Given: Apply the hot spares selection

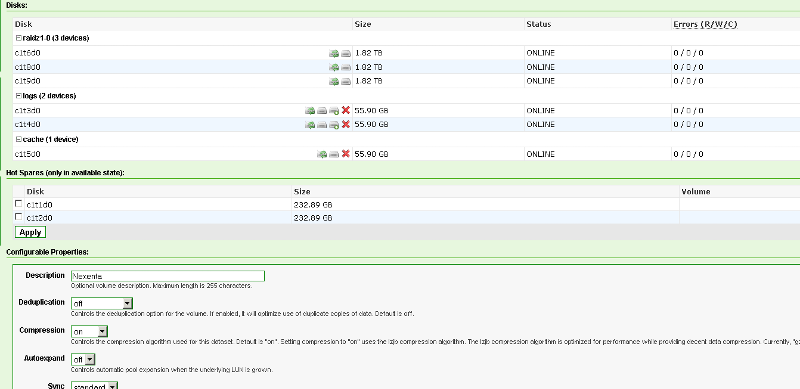Looking at the screenshot, I should tap(30, 232).
